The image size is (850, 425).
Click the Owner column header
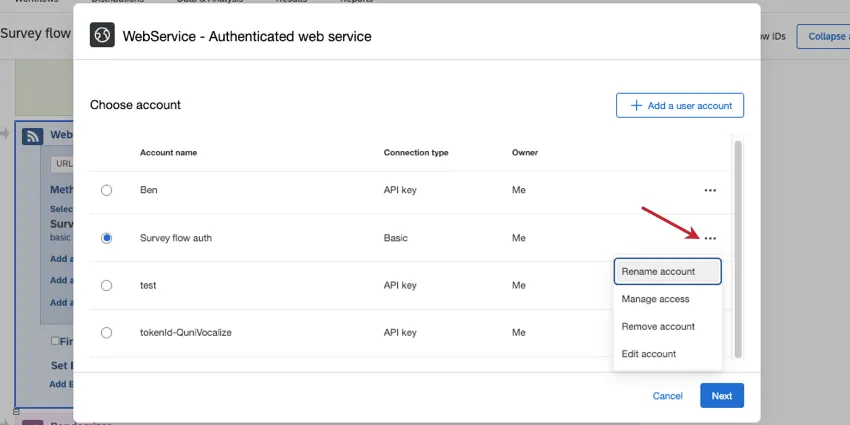pos(525,153)
